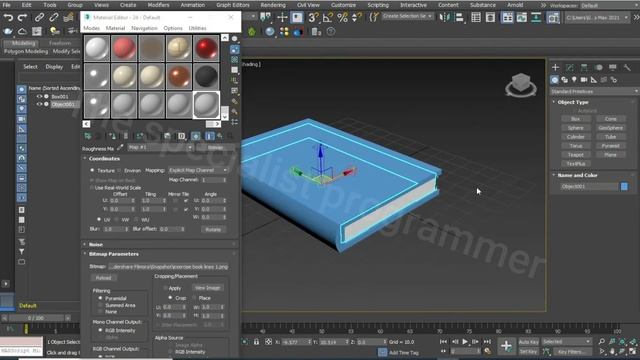
Task: Select the Lights category icon in Create panel
Action: 574,80
